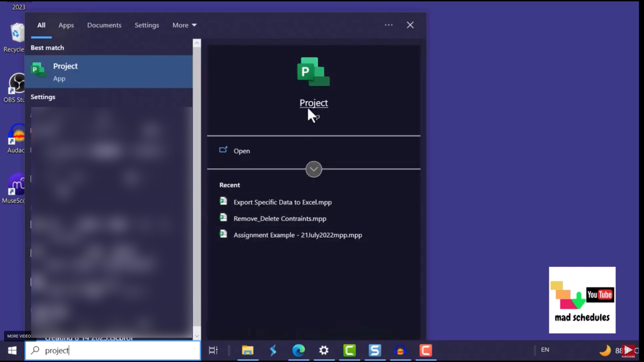Open the Snagit S taskbar icon
This screenshot has width=644, height=362.
pyautogui.click(x=375, y=351)
